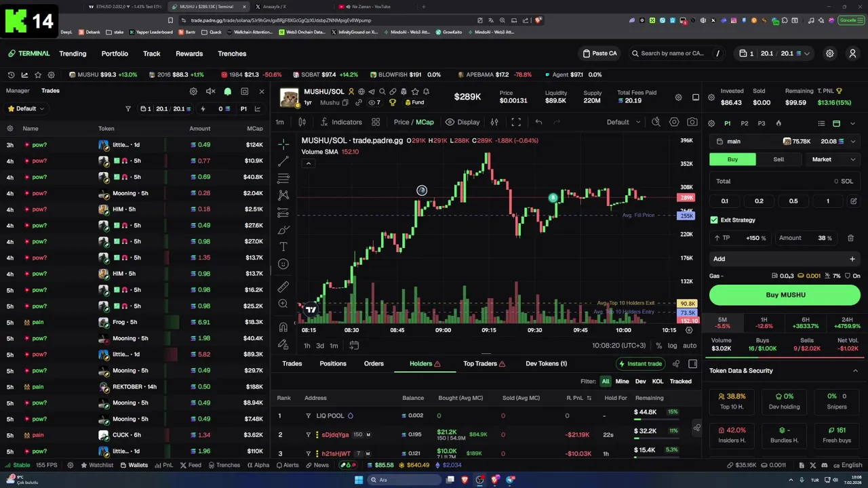Select the crosshair tool on chart sidebar

point(283,144)
